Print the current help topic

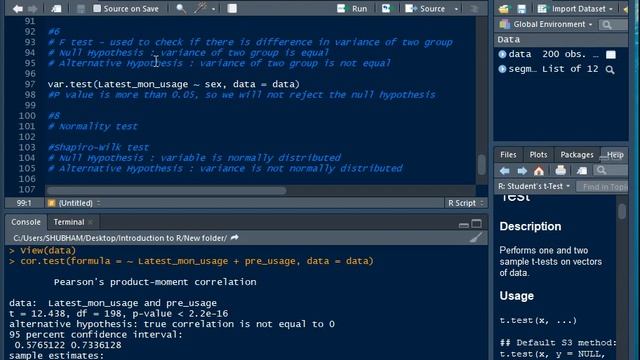(x=560, y=170)
